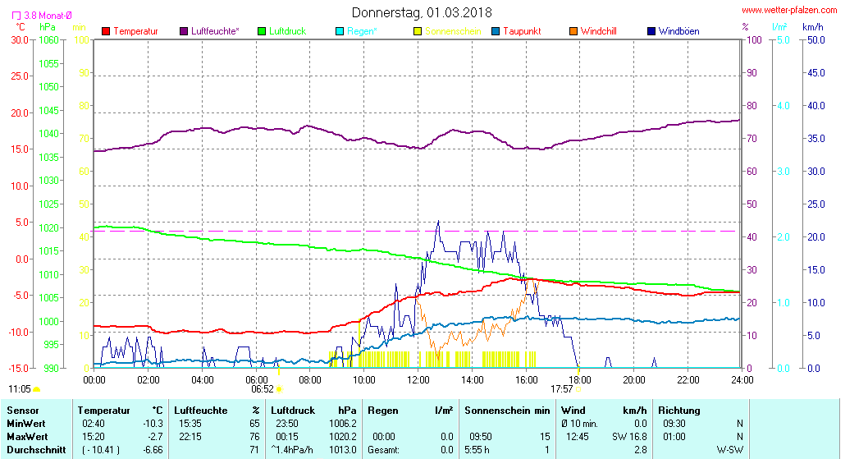The width and height of the screenshot is (868, 459).
Task: Click the Taupunkt legend label
Action: click(x=522, y=31)
